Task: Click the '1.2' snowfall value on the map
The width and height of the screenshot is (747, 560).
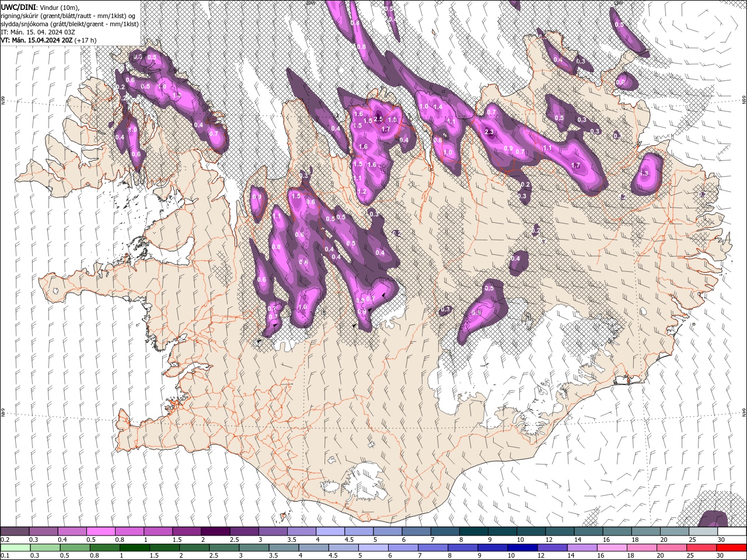Action: point(361,191)
